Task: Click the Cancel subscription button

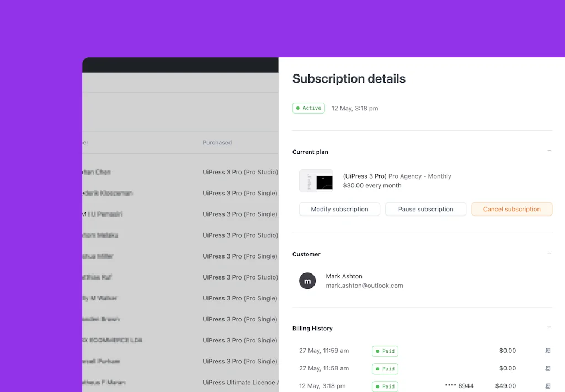Action: click(x=511, y=209)
